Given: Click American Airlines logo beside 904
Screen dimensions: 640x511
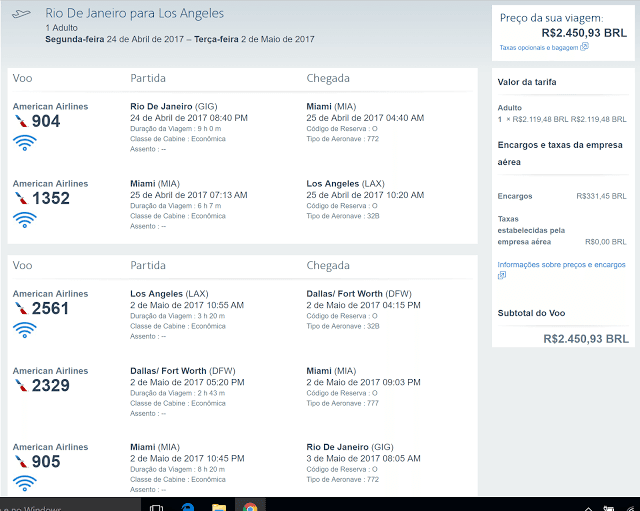Looking at the screenshot, I should click(21, 121).
